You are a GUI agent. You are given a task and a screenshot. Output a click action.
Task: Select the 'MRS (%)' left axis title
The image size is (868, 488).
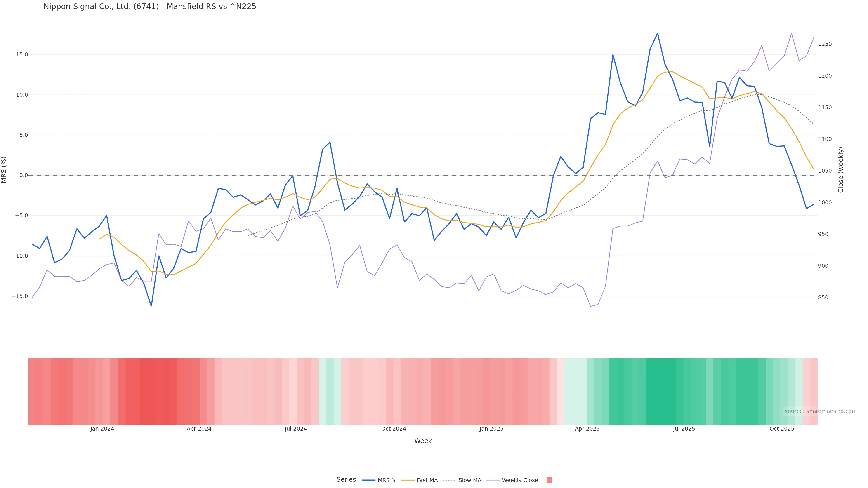tap(4, 170)
